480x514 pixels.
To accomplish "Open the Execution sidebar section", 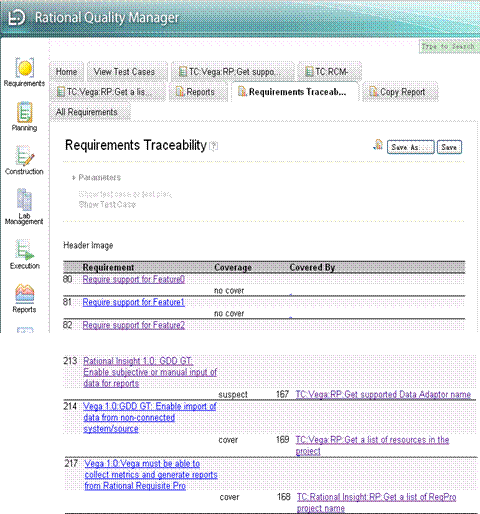I will click(x=24, y=254).
